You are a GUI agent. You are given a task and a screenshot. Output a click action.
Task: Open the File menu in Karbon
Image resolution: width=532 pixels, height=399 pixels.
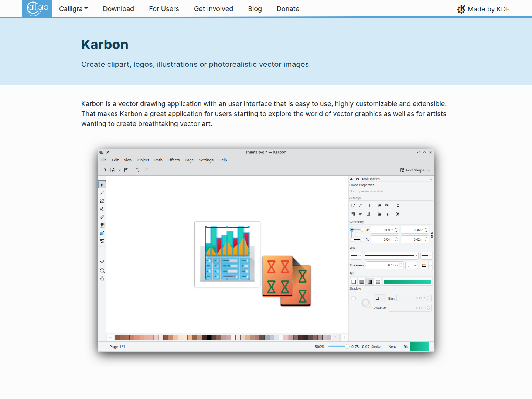pos(103,160)
